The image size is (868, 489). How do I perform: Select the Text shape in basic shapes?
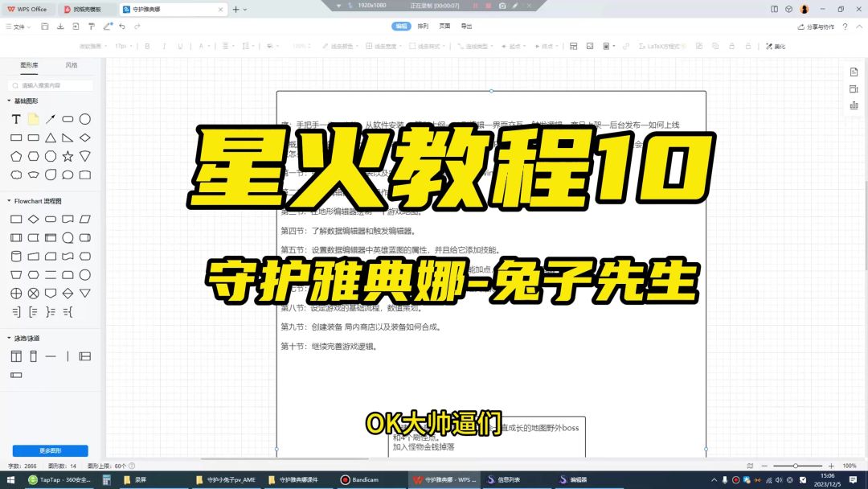click(x=16, y=119)
